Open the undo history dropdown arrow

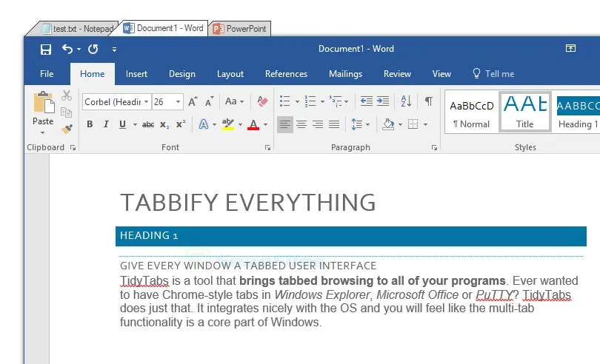79,50
